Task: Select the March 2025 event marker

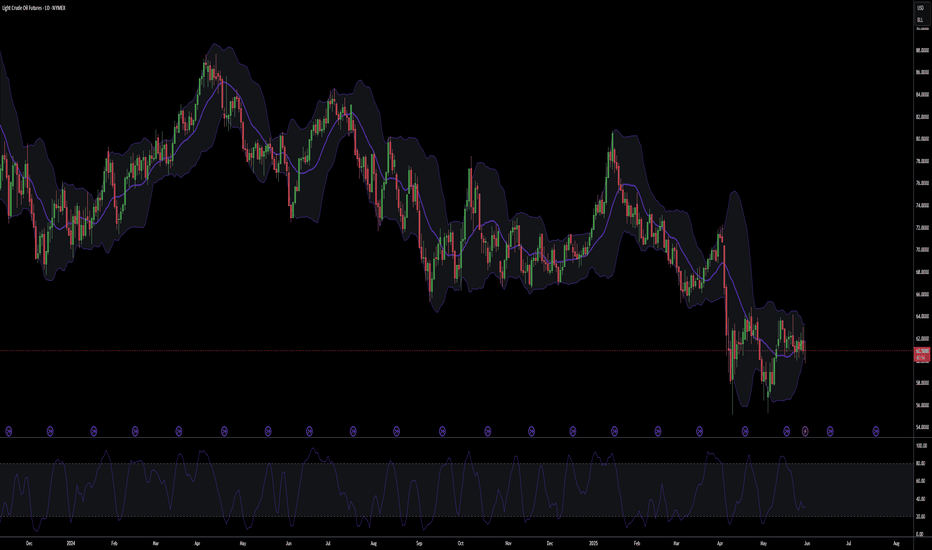Action: 700,431
